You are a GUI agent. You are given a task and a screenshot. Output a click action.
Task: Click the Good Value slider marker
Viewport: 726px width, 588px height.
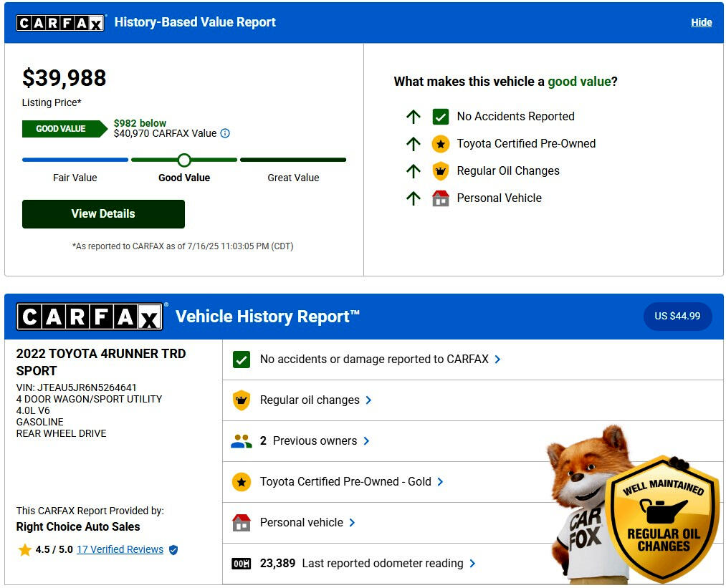pos(184,160)
